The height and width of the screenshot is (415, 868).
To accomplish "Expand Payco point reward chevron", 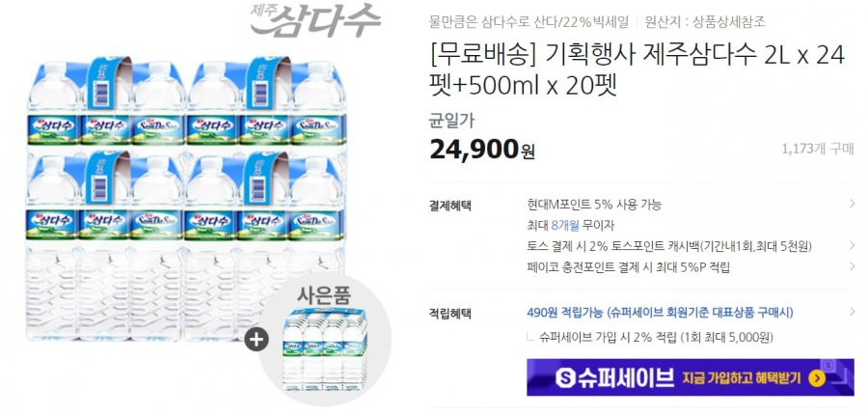I will point(852,266).
